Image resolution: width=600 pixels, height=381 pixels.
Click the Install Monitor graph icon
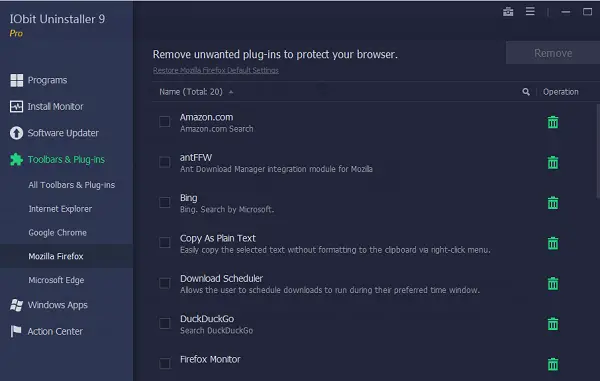pos(16,106)
